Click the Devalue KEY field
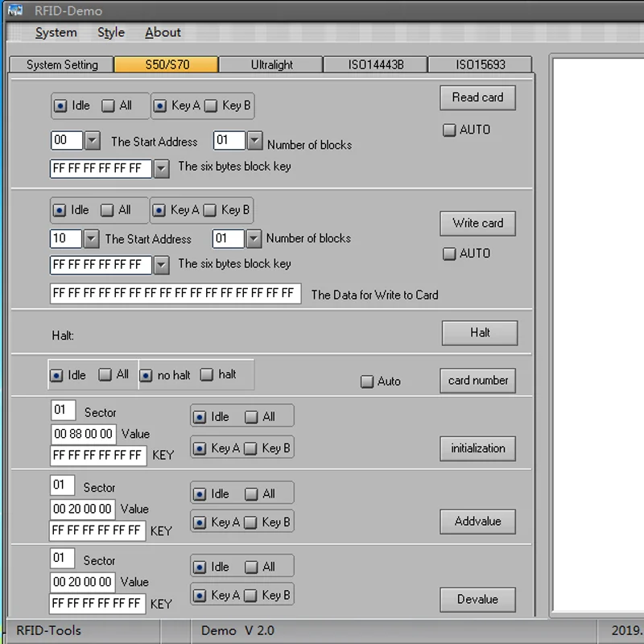 [97, 604]
